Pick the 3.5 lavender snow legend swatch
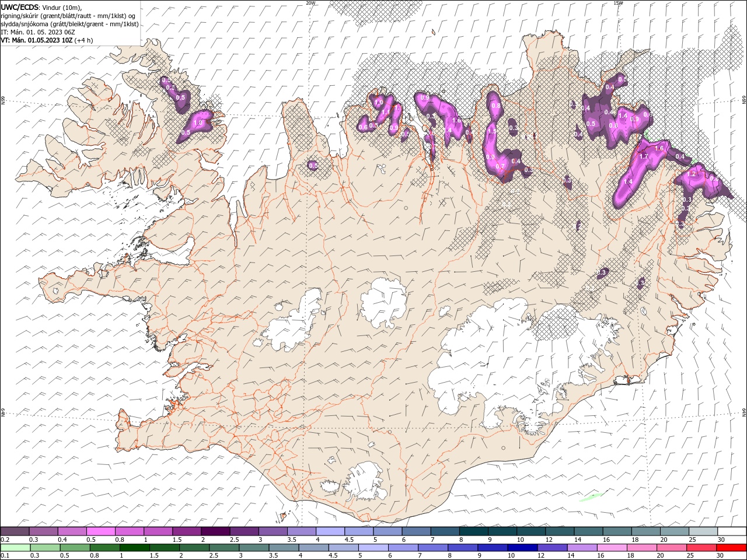This screenshot has width=747, height=560. (x=301, y=531)
